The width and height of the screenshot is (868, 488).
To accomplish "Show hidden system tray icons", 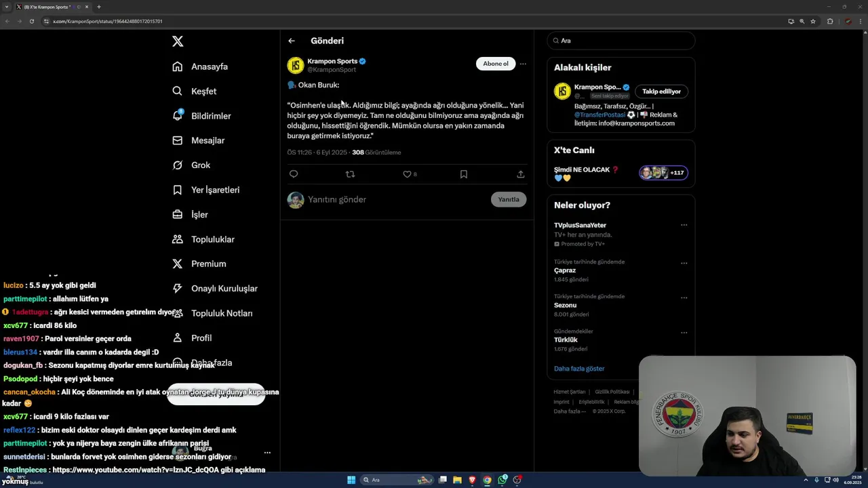I will pos(806,480).
